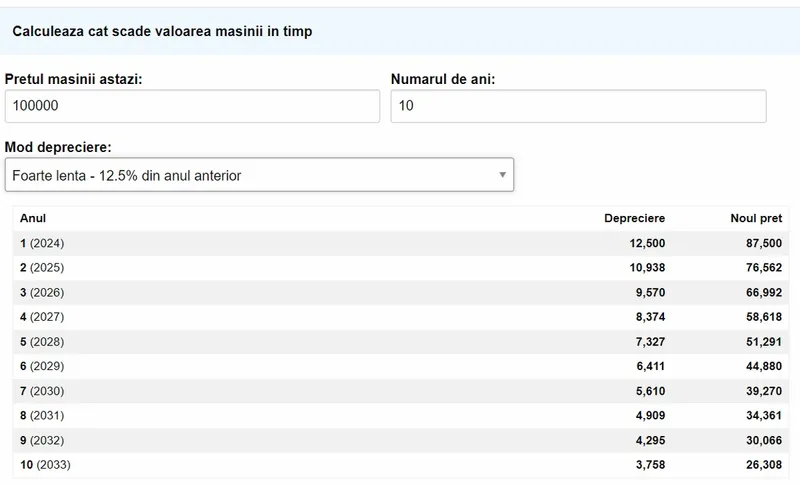This screenshot has height=486, width=800.
Task: Click the Noul pret column header
Action: click(756, 218)
